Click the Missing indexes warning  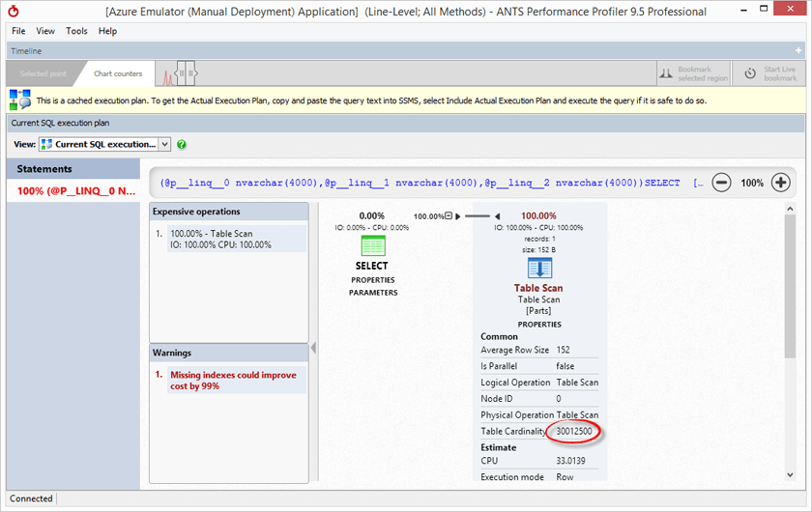coord(237,381)
